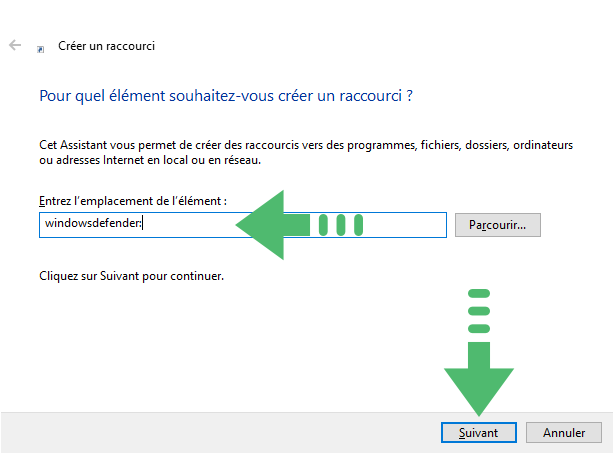Image resolution: width=614 pixels, height=454 pixels.
Task: Click the blue 'Pour quel élément' heading
Action: 226,96
